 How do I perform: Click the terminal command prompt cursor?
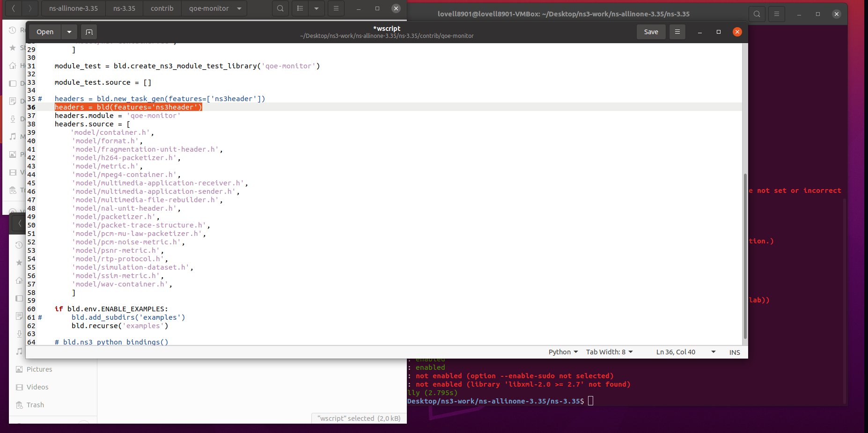pyautogui.click(x=590, y=401)
